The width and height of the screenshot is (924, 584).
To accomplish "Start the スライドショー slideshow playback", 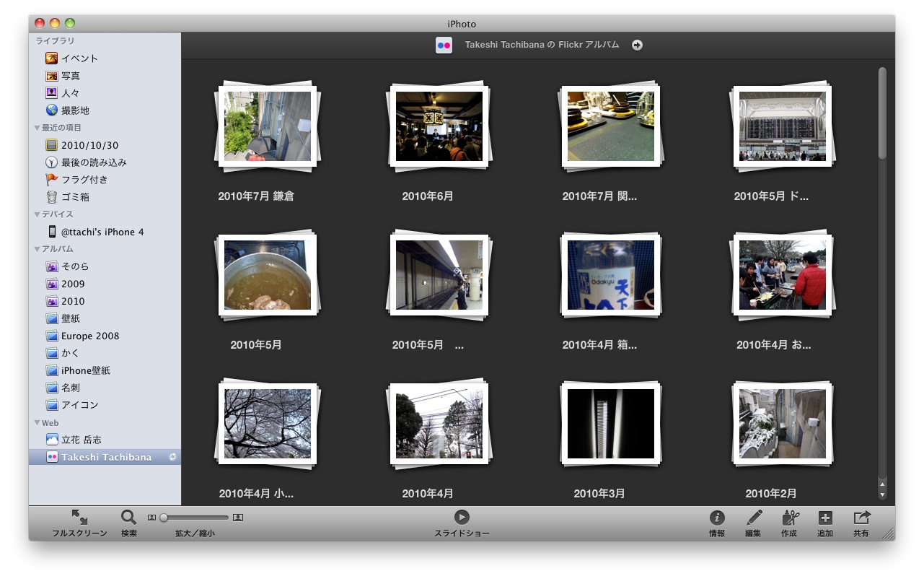I will (462, 518).
